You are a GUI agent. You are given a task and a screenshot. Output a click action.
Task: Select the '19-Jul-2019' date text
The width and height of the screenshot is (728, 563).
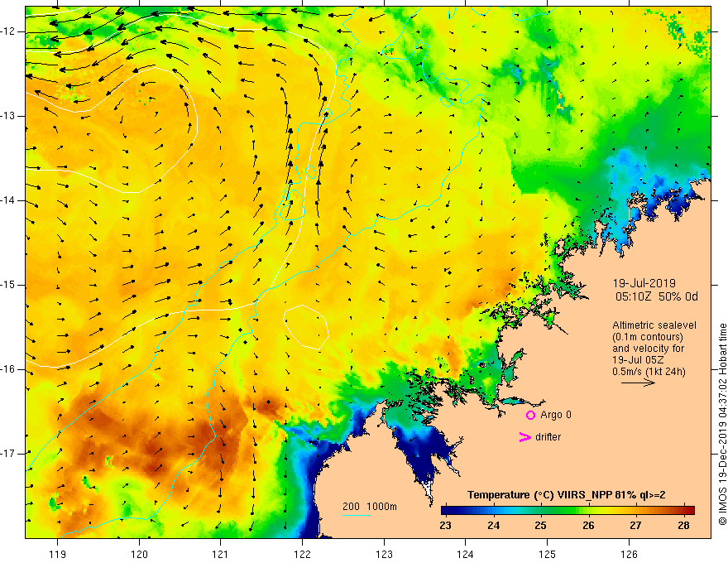tap(644, 283)
